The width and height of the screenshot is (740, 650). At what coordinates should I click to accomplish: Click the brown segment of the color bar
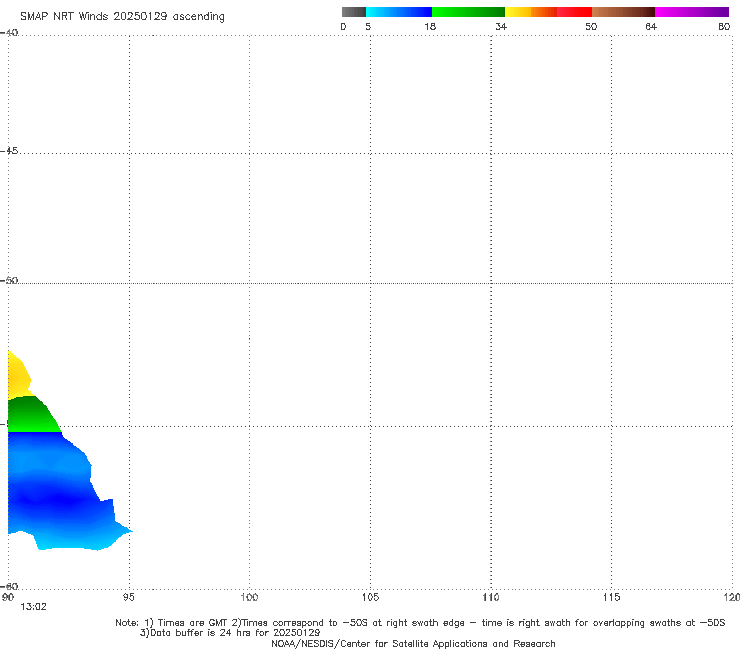click(623, 12)
